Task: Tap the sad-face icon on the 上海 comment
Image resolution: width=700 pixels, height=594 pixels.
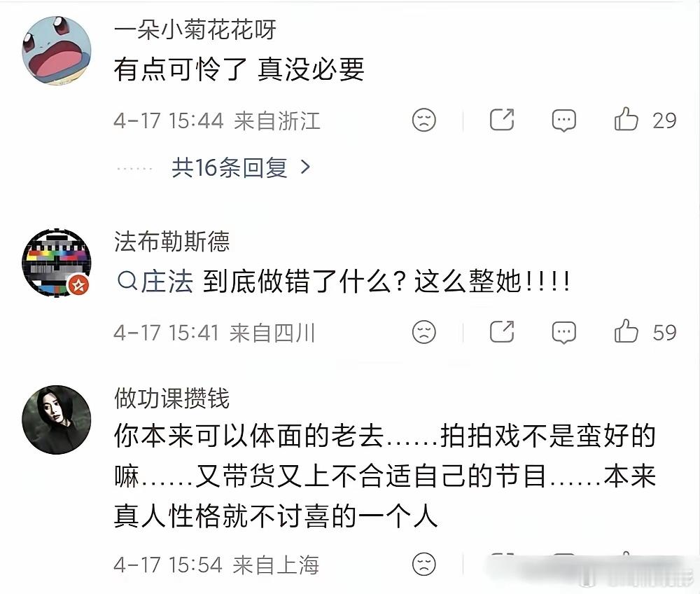Action: [423, 564]
